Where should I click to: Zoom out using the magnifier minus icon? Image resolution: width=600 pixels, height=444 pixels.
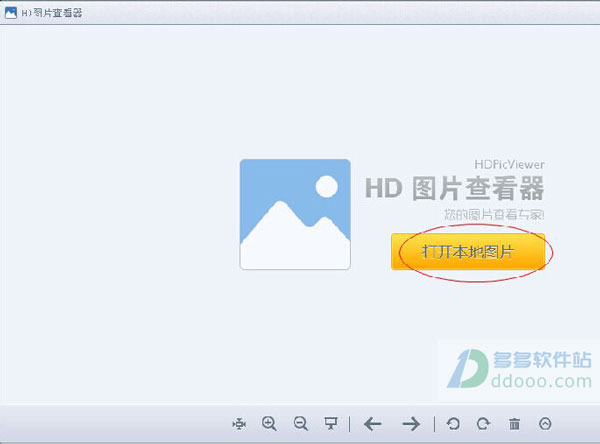pos(301,424)
